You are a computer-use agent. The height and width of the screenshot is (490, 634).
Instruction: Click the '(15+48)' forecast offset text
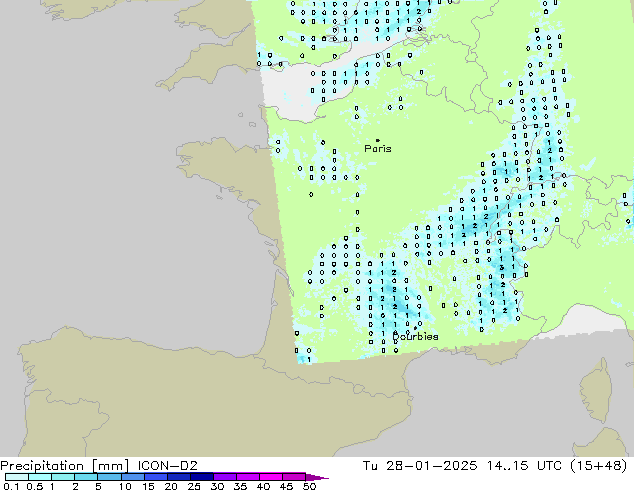coord(598,466)
